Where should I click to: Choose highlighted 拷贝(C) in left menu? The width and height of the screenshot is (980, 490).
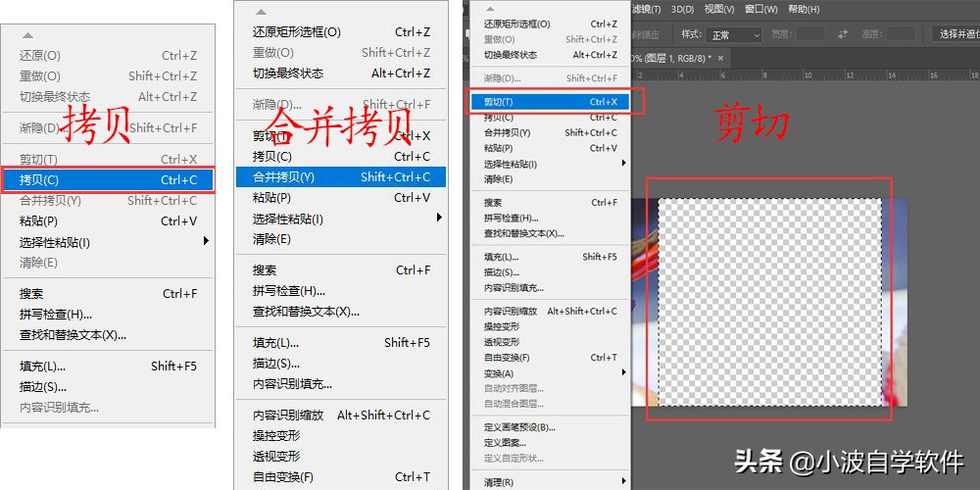coord(108,180)
